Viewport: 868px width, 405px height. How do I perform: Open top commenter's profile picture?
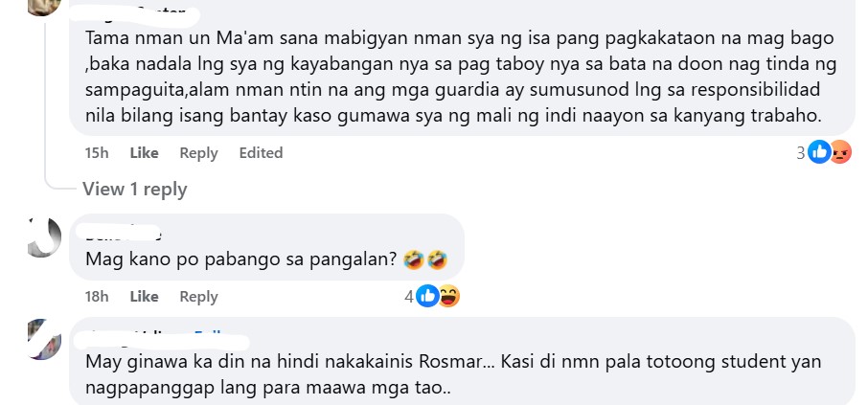(44, 7)
